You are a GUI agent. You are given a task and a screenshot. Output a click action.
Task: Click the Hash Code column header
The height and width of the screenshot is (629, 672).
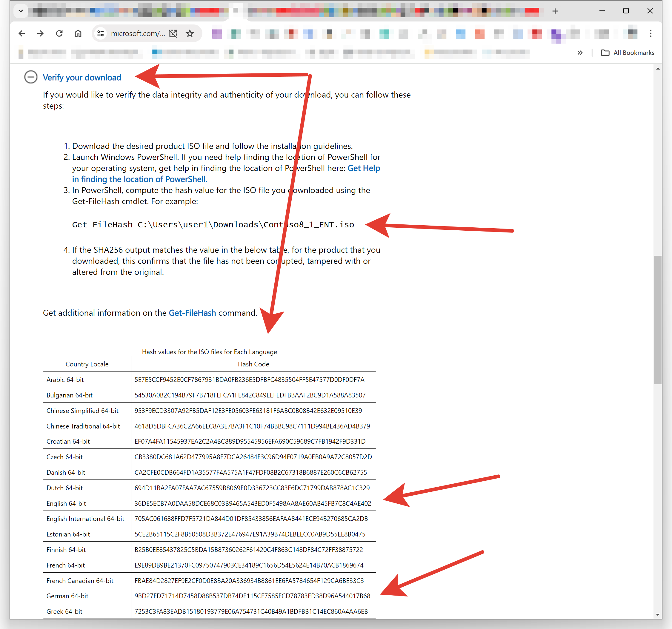click(x=253, y=364)
